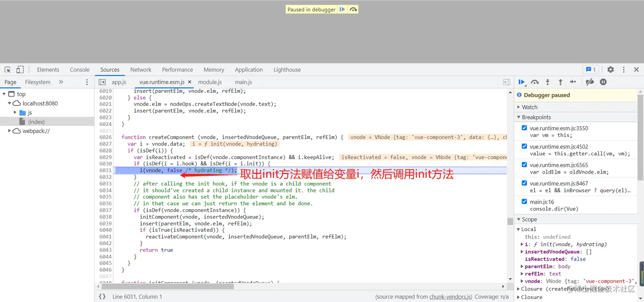Step into next function call
The width and height of the screenshot is (644, 302).
point(548,82)
